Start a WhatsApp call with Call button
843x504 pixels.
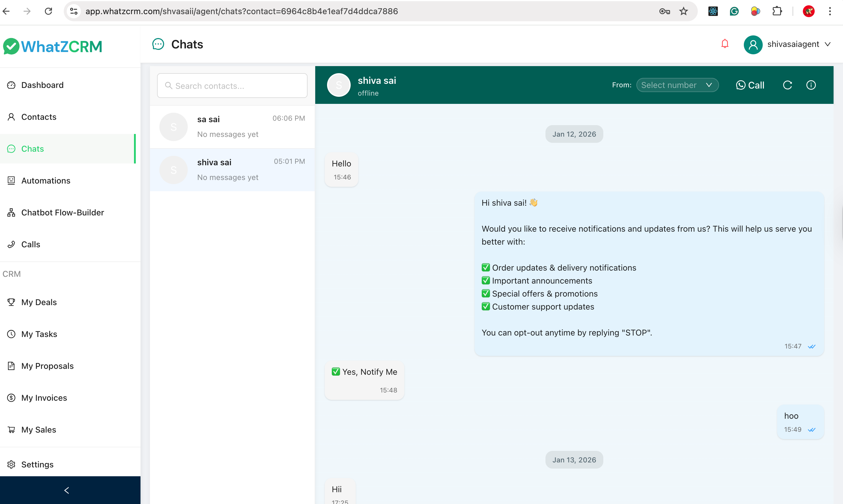tap(750, 85)
